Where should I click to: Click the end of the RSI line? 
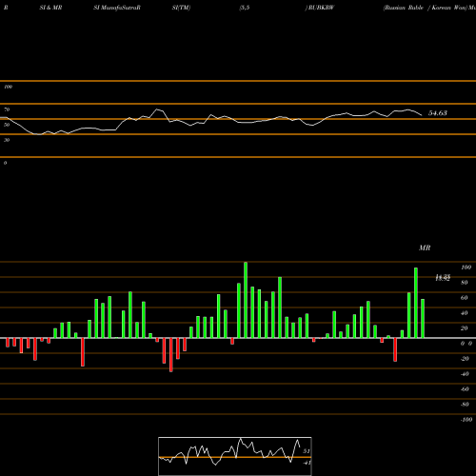(x=422, y=115)
